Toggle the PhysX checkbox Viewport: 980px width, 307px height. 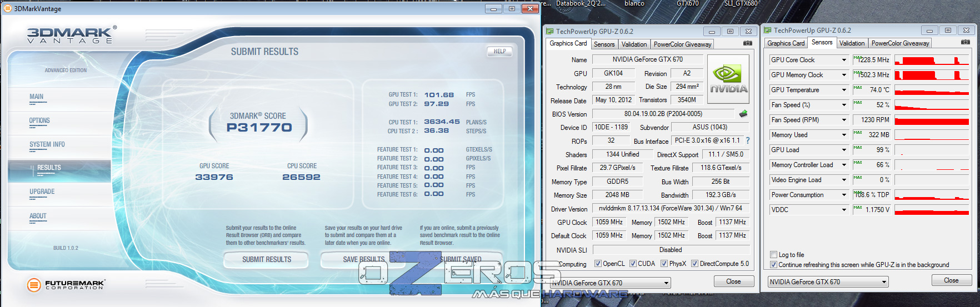[664, 264]
